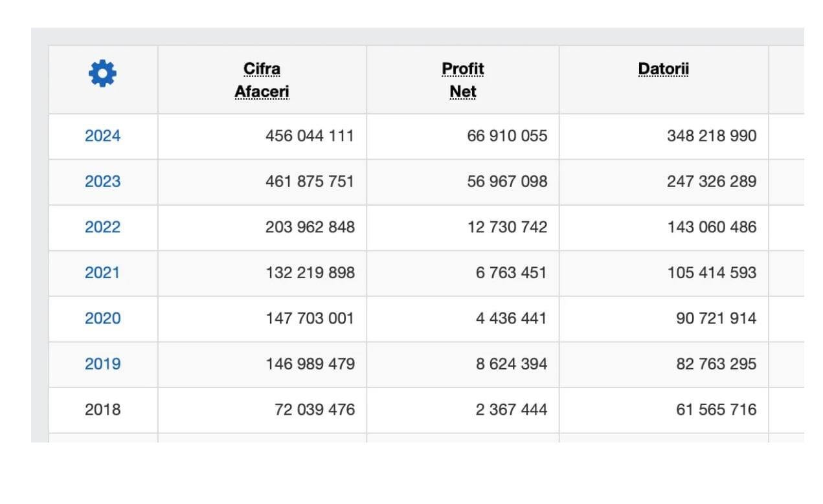Open the 2019 year link
The image size is (823, 504).
pos(102,364)
